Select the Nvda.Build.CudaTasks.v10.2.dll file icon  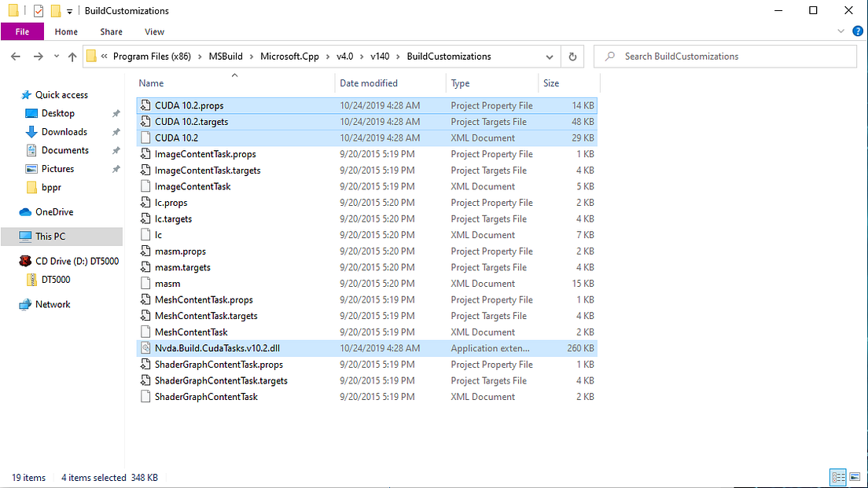pos(146,347)
